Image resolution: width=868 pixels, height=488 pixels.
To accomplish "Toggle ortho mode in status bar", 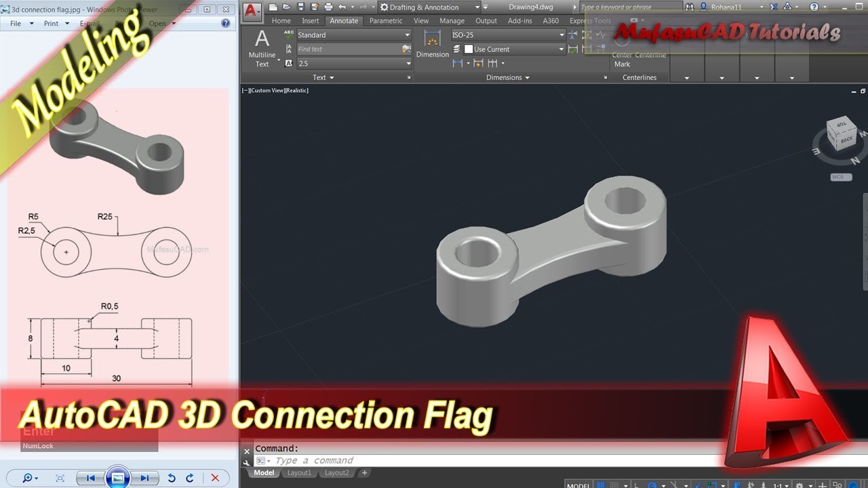I will point(637,485).
